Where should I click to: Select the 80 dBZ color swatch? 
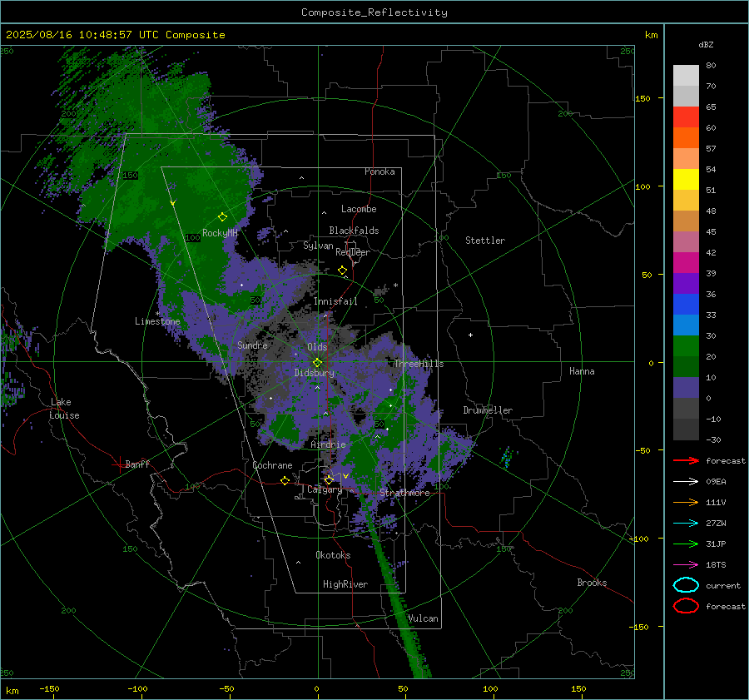tap(686, 75)
